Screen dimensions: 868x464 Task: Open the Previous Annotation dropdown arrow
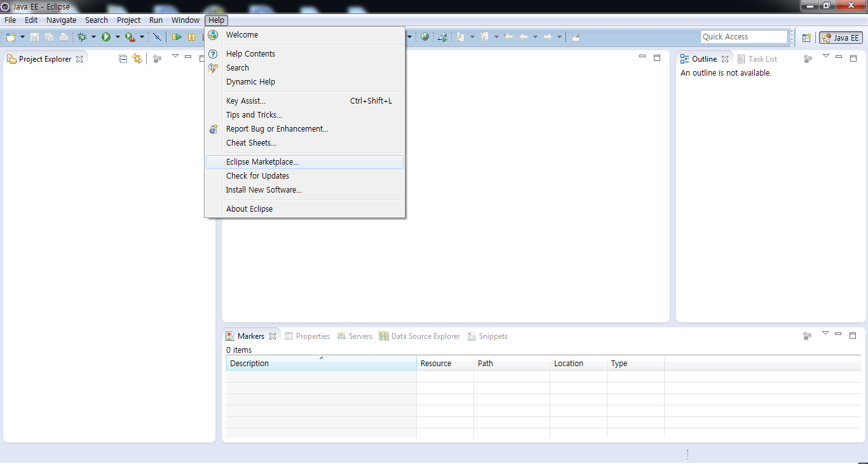pos(496,37)
